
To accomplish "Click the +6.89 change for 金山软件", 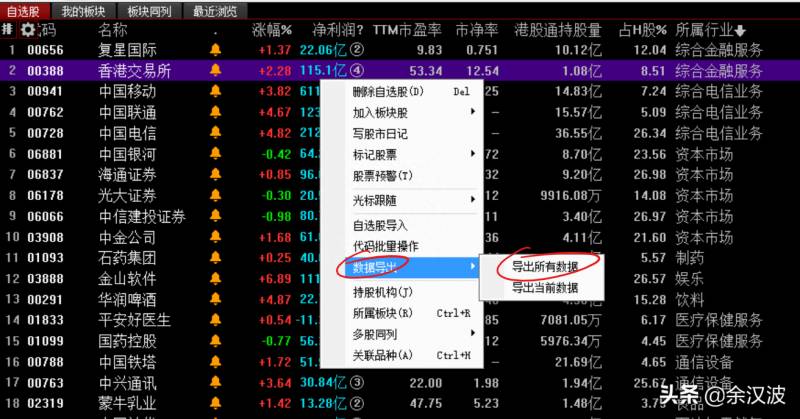I will pos(275,279).
